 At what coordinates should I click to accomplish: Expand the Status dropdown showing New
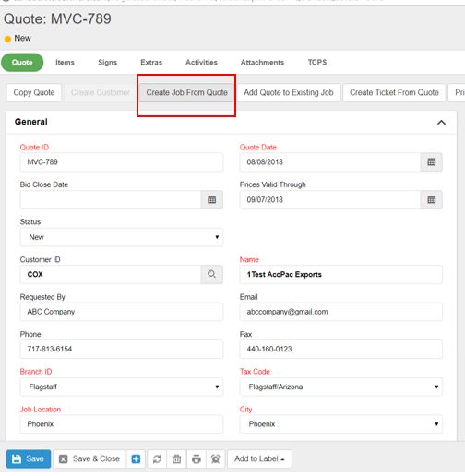point(122,237)
